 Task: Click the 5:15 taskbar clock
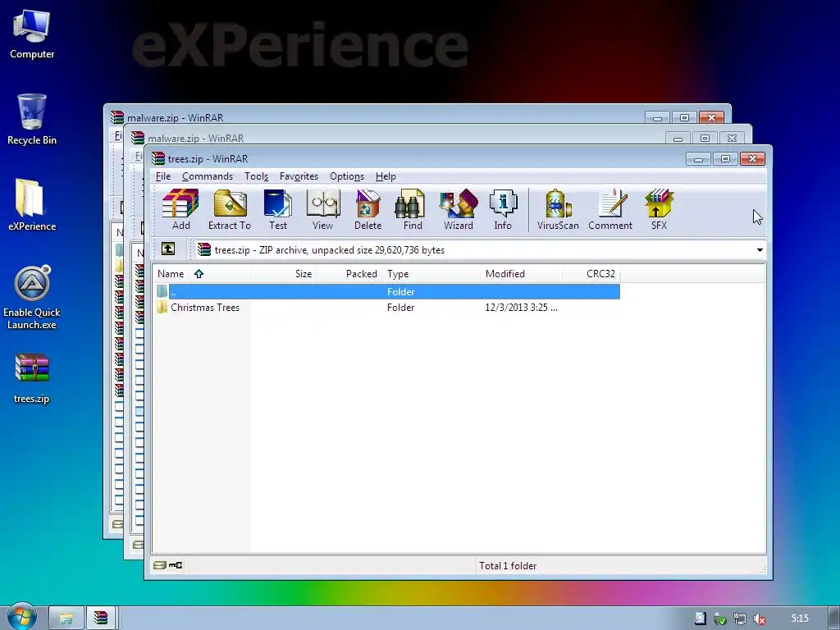pyautogui.click(x=800, y=619)
